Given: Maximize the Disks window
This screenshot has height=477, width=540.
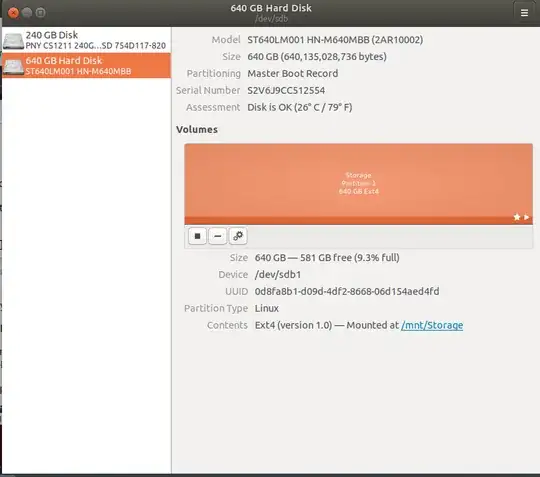Looking at the screenshot, I should [x=41, y=13].
